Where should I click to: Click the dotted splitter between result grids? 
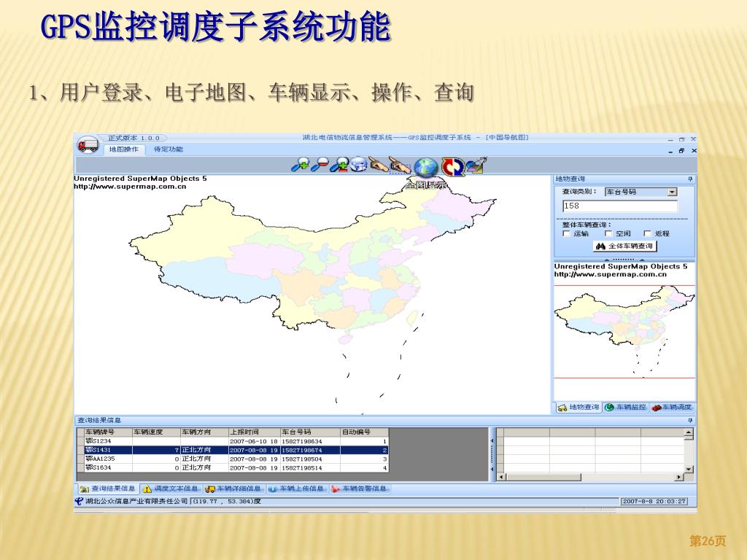[x=492, y=454]
